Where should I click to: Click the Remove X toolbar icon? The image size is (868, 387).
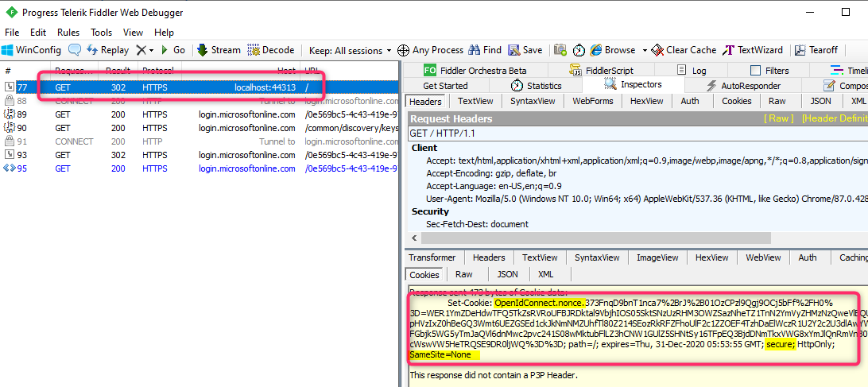click(141, 50)
